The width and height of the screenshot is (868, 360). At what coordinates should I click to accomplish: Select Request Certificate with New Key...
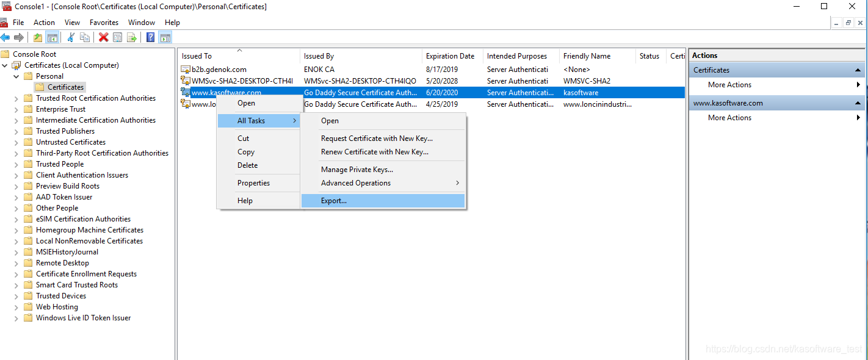(383, 139)
